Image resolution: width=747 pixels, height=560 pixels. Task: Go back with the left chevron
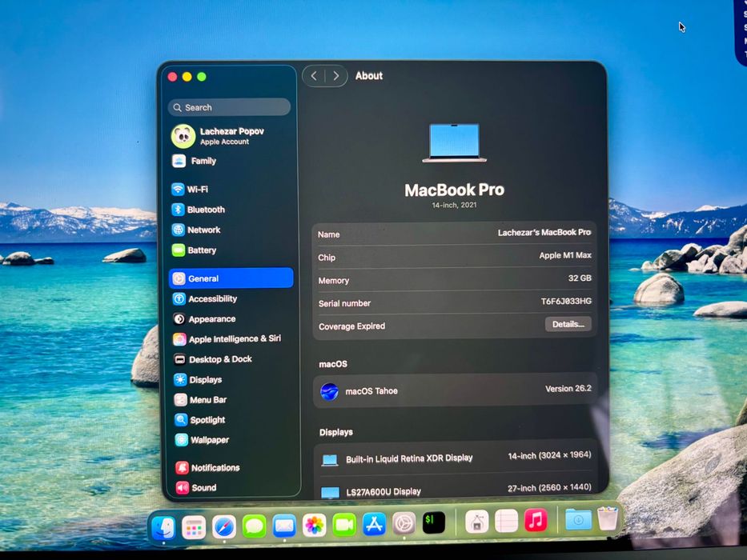click(x=314, y=76)
